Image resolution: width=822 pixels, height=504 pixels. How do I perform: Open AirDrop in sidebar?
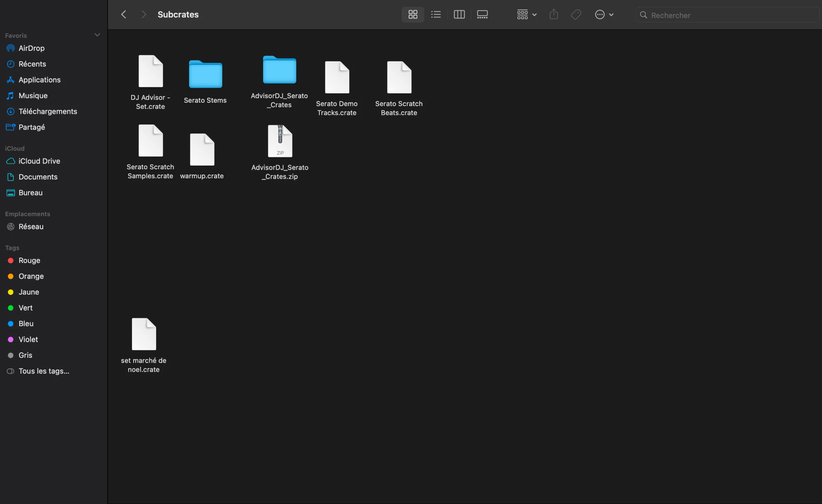coord(31,48)
